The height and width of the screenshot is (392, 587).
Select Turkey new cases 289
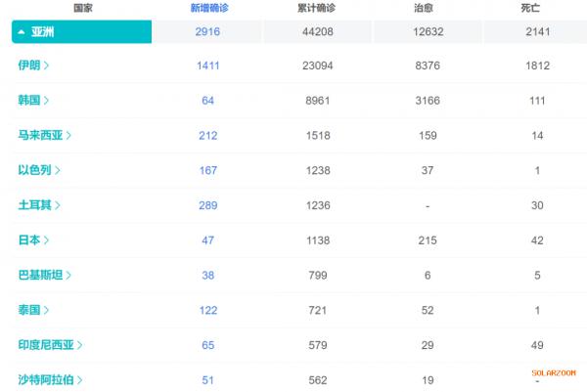[207, 205]
